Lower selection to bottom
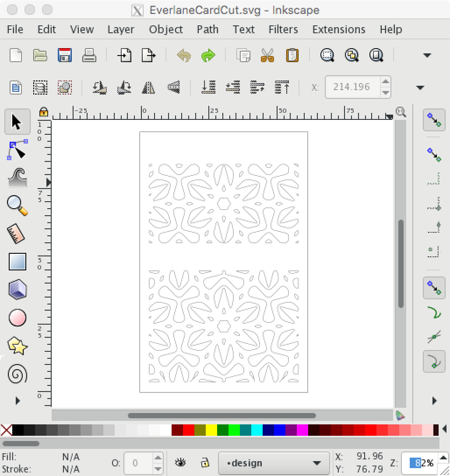Viewport: 450px width, 476px height. [208, 87]
